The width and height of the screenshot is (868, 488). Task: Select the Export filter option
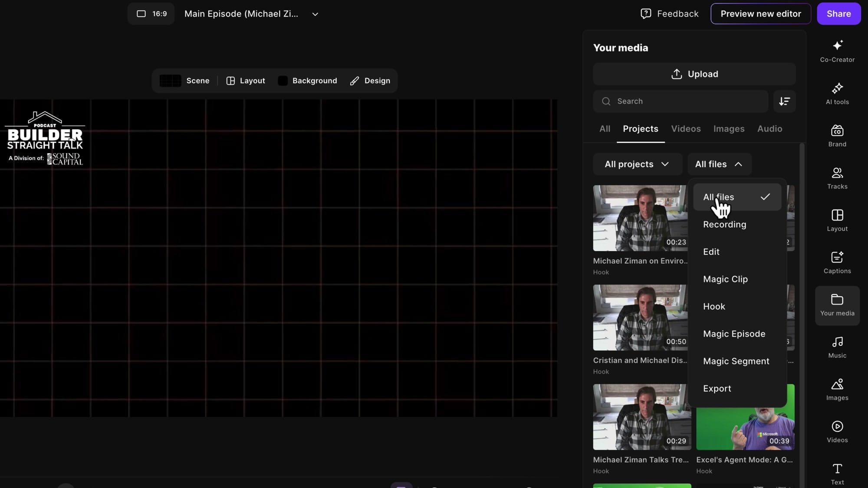pyautogui.click(x=717, y=388)
